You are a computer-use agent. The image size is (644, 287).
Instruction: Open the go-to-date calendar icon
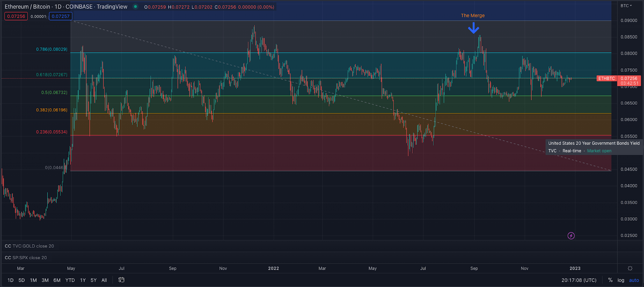[121, 280]
